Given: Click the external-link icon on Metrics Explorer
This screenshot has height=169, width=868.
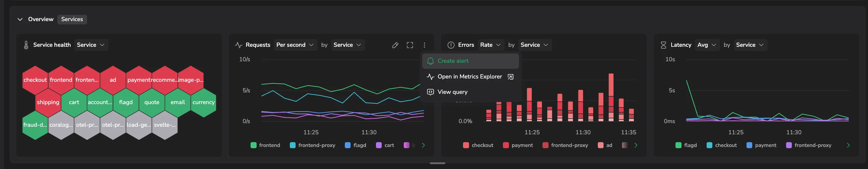Looking at the screenshot, I should click(510, 77).
